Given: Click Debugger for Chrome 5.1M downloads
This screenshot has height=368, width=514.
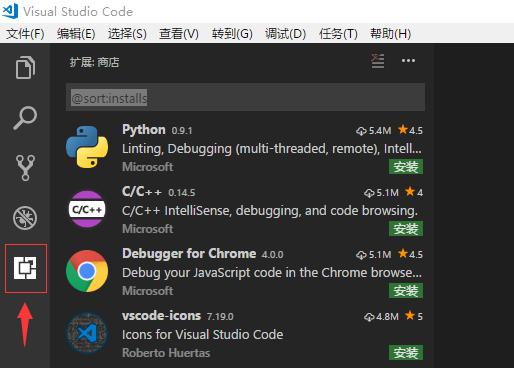Looking at the screenshot, I should tap(373, 255).
